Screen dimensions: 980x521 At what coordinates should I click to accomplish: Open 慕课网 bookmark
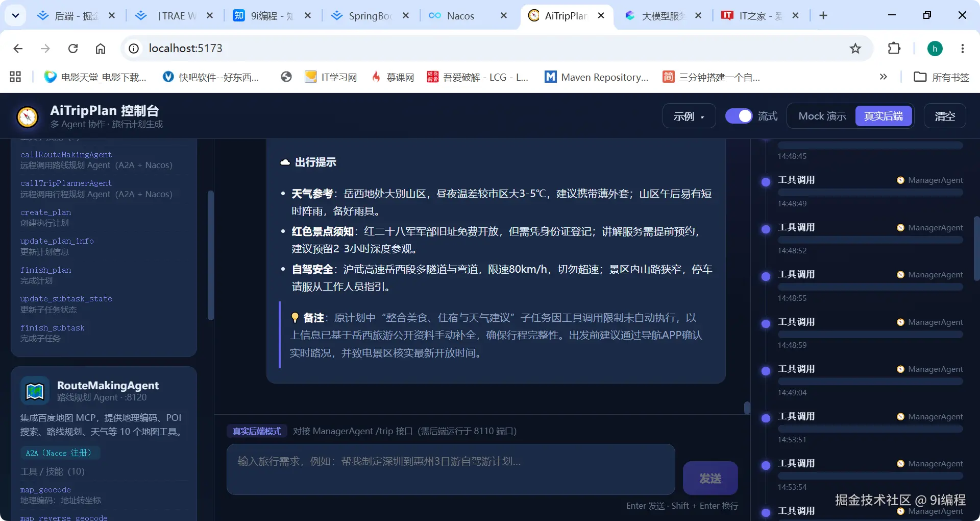pos(392,77)
